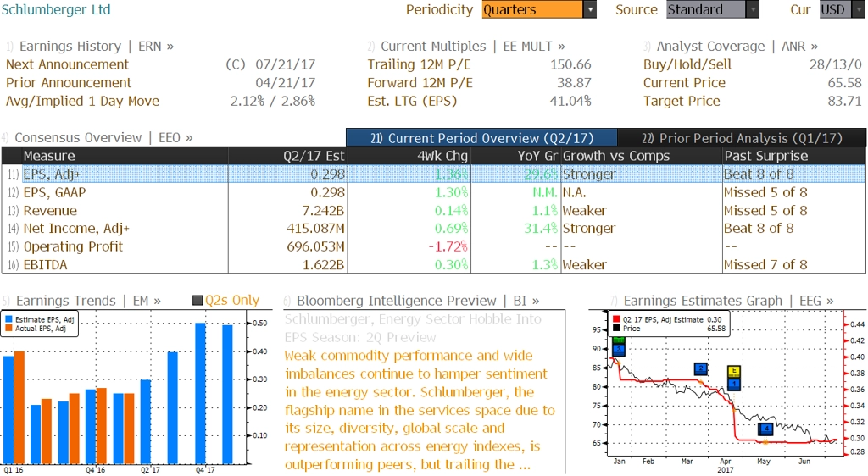Open Consensus Overview EEO link
Image resolution: width=868 pixels, height=476 pixels.
103,137
